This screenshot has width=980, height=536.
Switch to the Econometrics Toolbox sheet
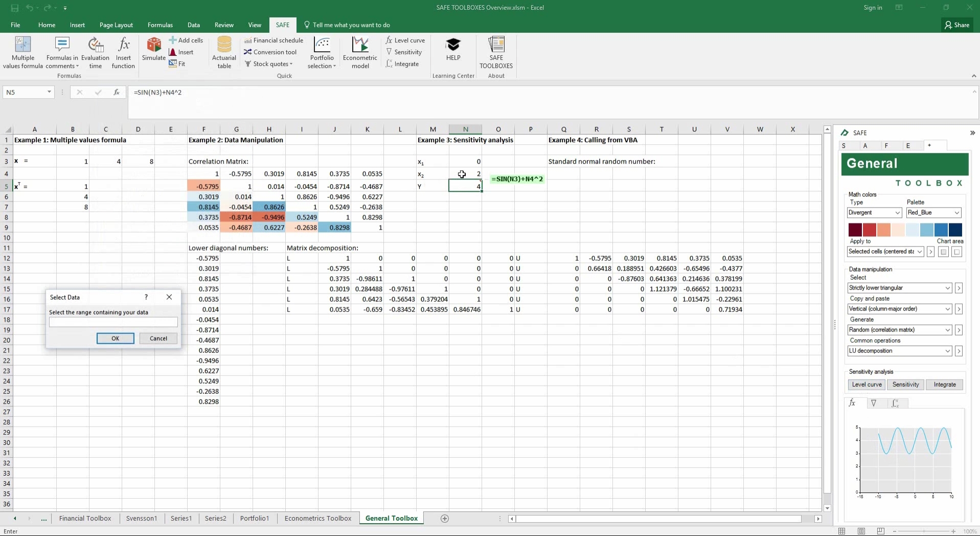318,519
